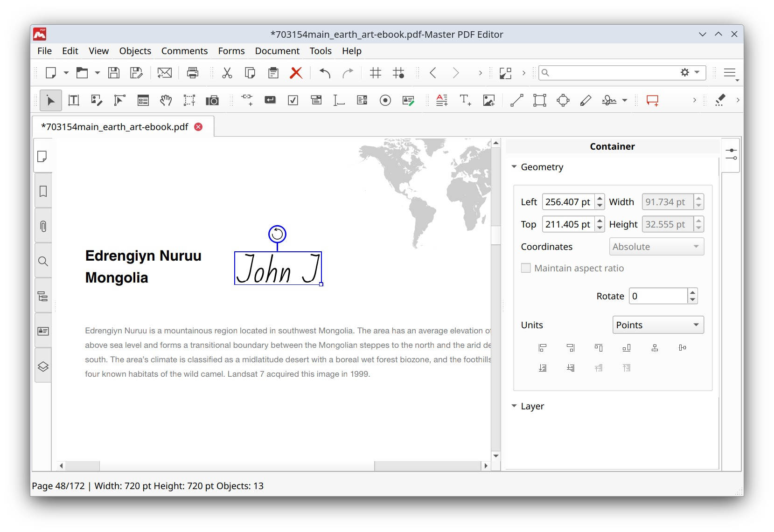Undo the last action
The image size is (774, 532).
pyautogui.click(x=325, y=73)
